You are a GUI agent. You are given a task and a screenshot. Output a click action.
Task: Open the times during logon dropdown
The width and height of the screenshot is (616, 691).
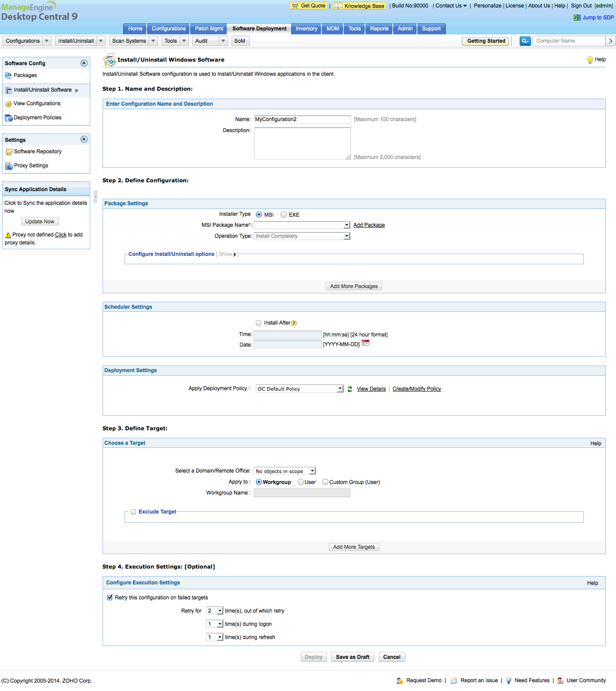coord(215,624)
